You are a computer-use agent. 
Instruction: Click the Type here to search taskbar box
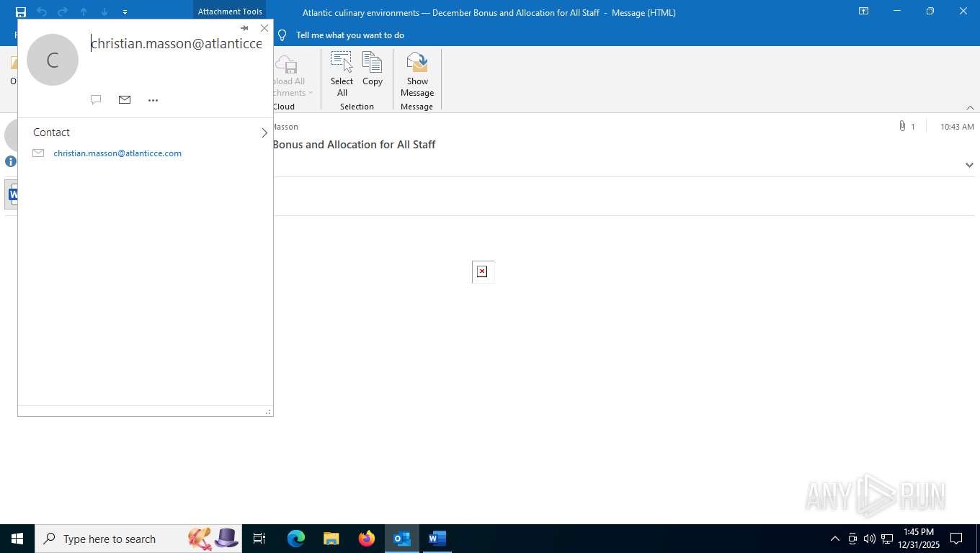click(138, 539)
